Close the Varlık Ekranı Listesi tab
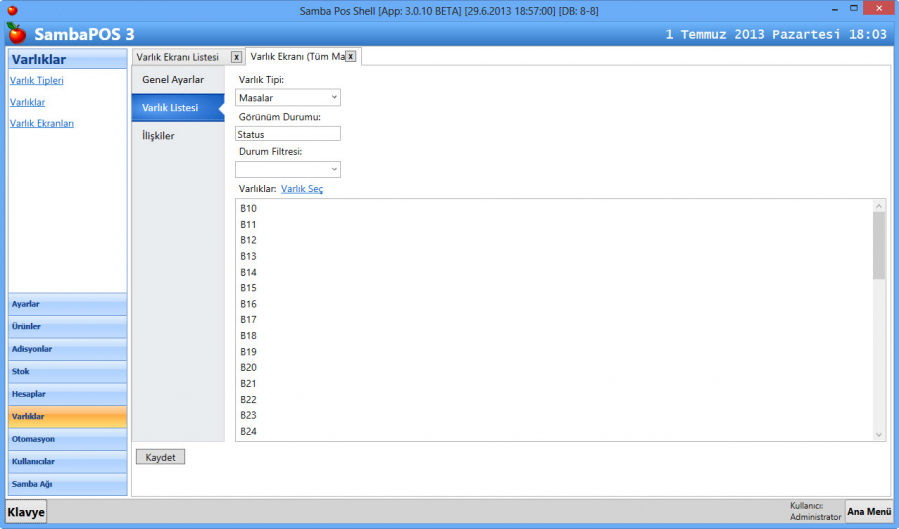The width and height of the screenshot is (899, 529). point(236,57)
